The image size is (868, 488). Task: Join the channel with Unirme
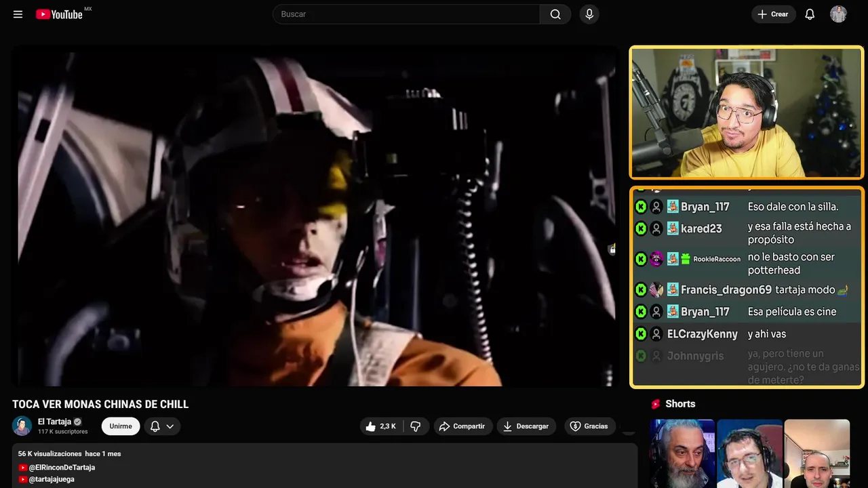tap(121, 426)
